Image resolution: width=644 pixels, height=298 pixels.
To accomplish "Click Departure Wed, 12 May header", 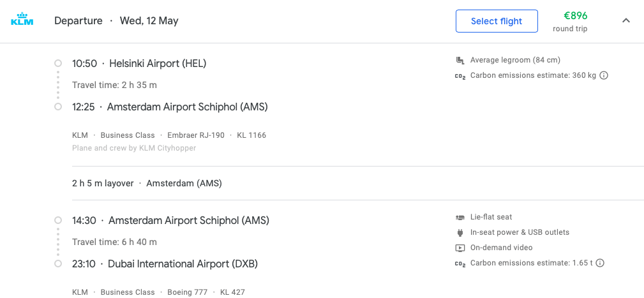I will pos(116,20).
